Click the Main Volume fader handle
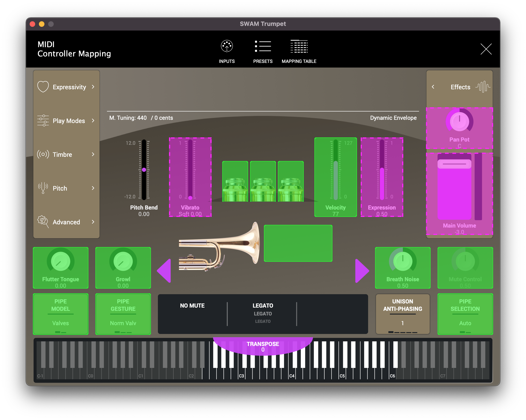This screenshot has width=526, height=420. pyautogui.click(x=454, y=164)
